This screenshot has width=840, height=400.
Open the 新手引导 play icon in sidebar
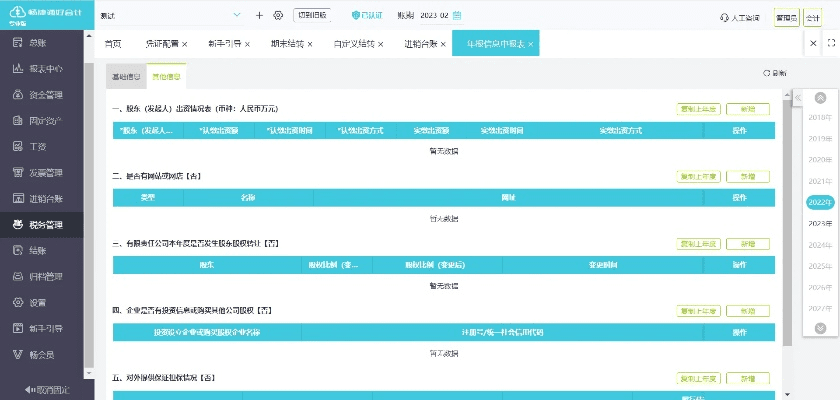18,328
